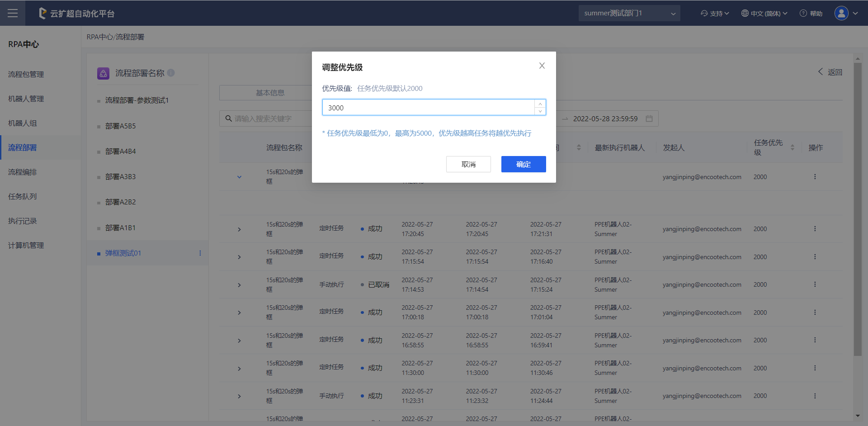Open actions menu for 17:20:45 row

(x=815, y=229)
